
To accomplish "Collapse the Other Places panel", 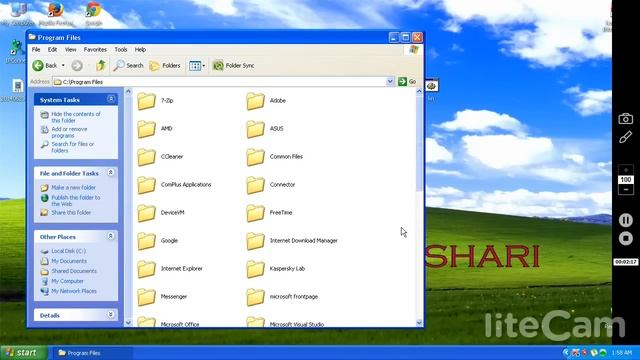I will [111, 236].
